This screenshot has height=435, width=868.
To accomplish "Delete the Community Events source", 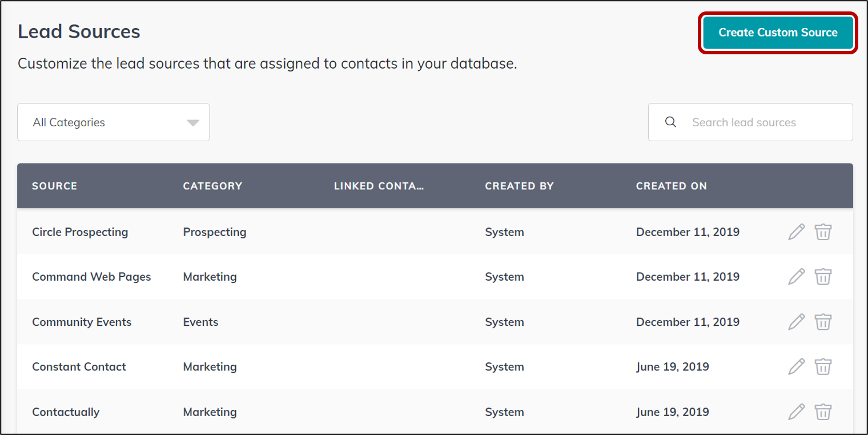I will (x=823, y=322).
